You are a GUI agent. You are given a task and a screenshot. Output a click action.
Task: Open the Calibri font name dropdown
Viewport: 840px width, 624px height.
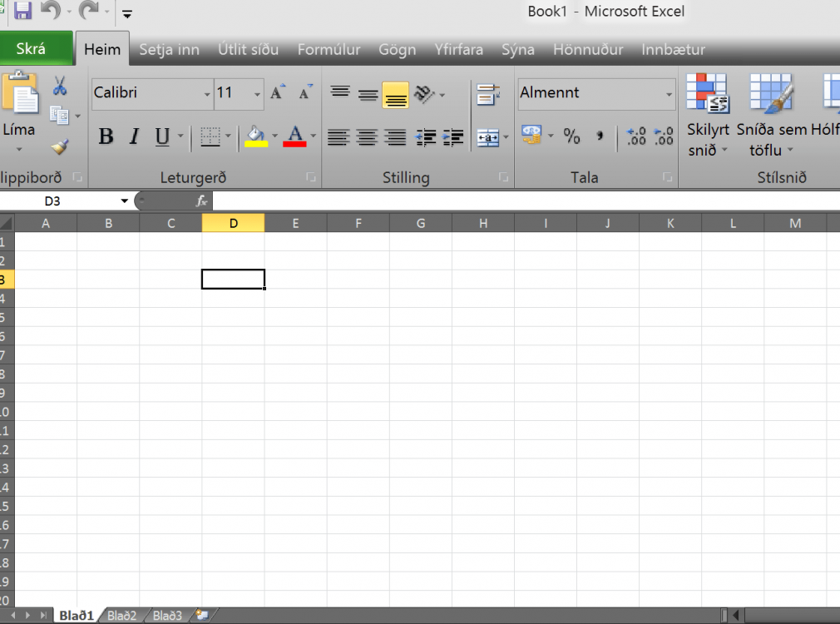click(207, 94)
